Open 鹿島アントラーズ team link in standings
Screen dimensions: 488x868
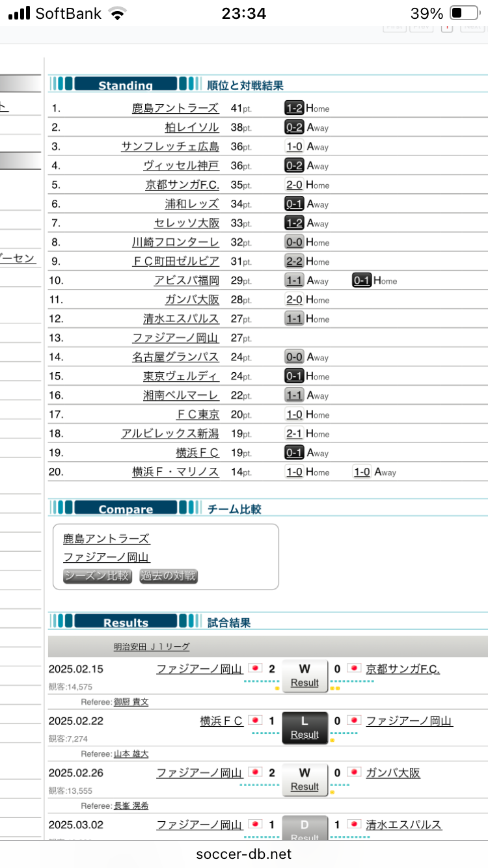[175, 108]
